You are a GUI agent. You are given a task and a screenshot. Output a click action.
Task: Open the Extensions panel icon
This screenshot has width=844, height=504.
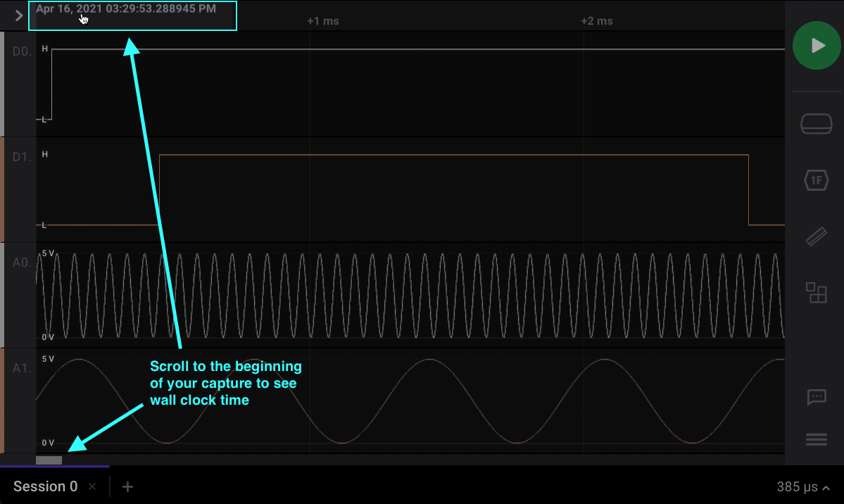pyautogui.click(x=817, y=293)
